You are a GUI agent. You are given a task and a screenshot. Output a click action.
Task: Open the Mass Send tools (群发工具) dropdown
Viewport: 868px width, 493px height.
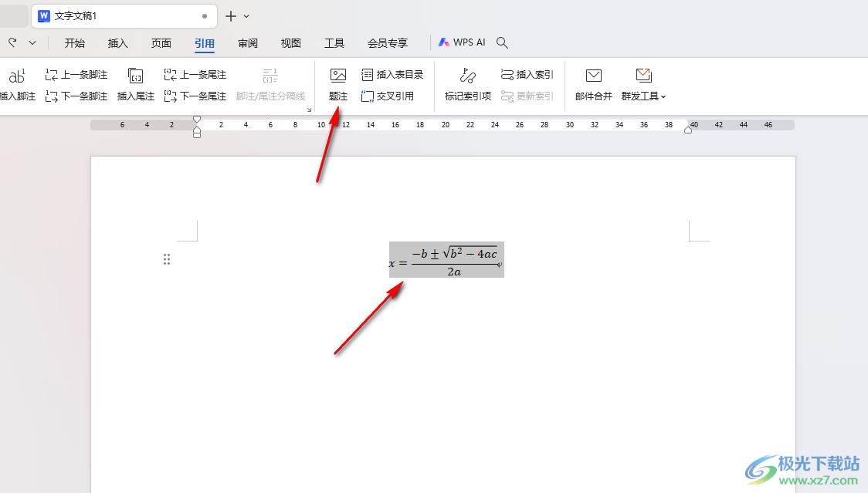click(643, 85)
